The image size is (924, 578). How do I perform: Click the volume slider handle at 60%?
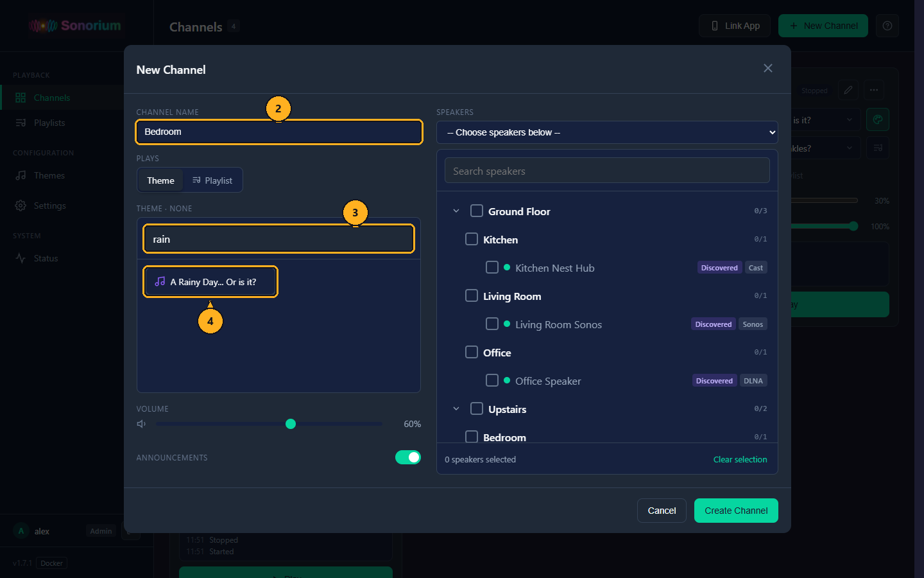[x=291, y=424]
